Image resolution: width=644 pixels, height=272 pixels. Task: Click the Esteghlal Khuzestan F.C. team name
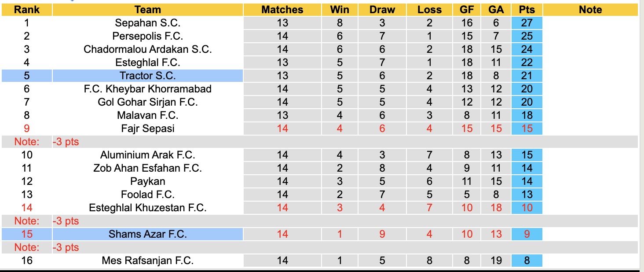[148, 208]
